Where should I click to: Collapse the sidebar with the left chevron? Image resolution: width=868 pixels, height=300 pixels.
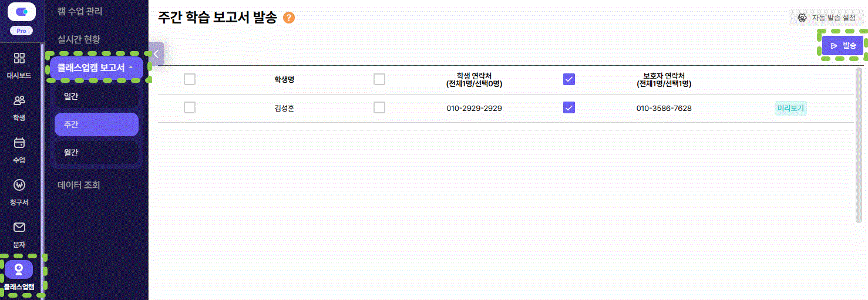156,53
